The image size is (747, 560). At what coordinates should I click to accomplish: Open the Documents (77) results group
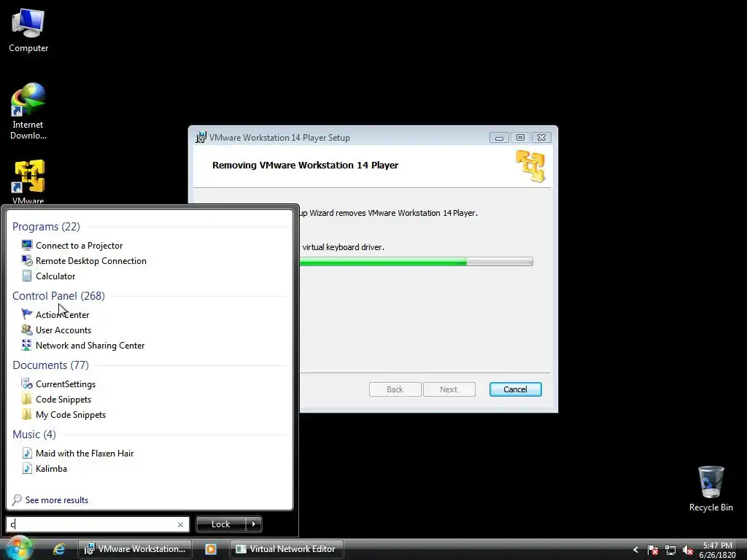[50, 365]
